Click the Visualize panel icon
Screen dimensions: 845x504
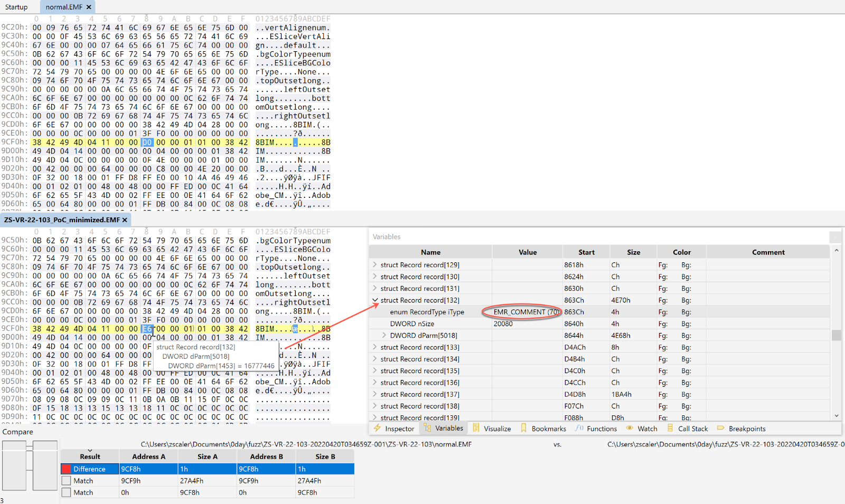pyautogui.click(x=476, y=428)
